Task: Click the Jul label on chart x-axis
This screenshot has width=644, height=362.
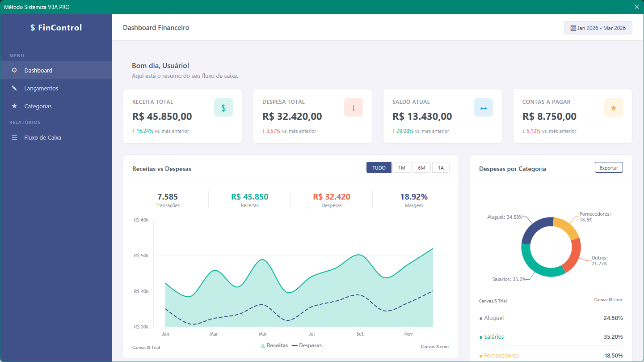Action: pyautogui.click(x=311, y=334)
